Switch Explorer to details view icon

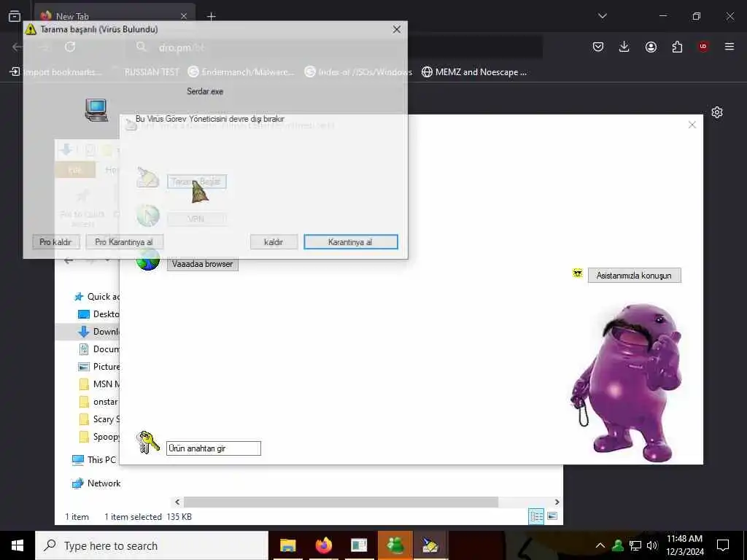tap(536, 516)
